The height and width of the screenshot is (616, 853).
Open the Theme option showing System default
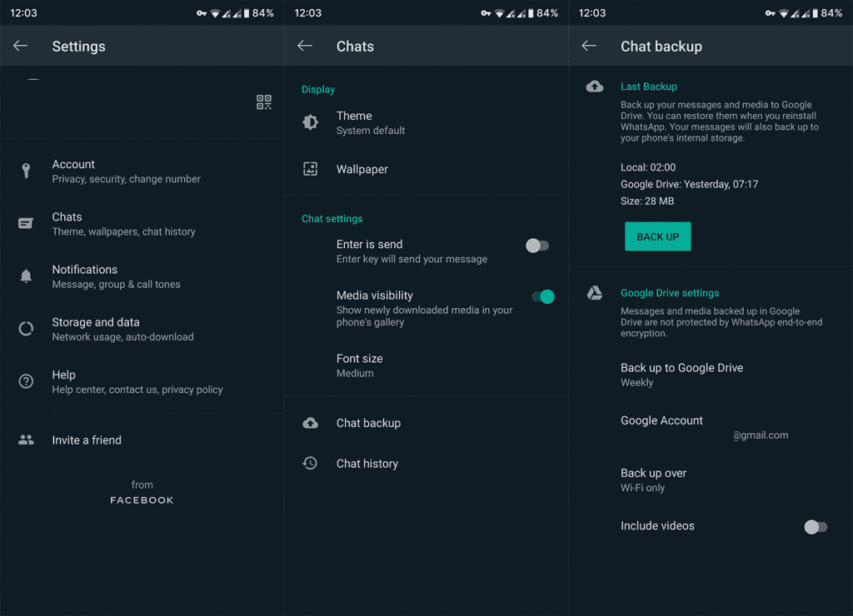click(x=426, y=122)
